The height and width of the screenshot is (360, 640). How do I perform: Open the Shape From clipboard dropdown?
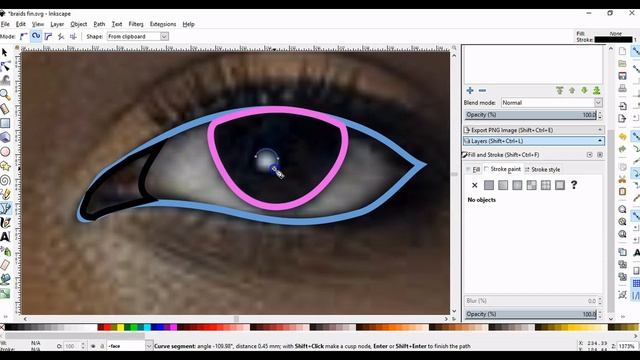138,36
